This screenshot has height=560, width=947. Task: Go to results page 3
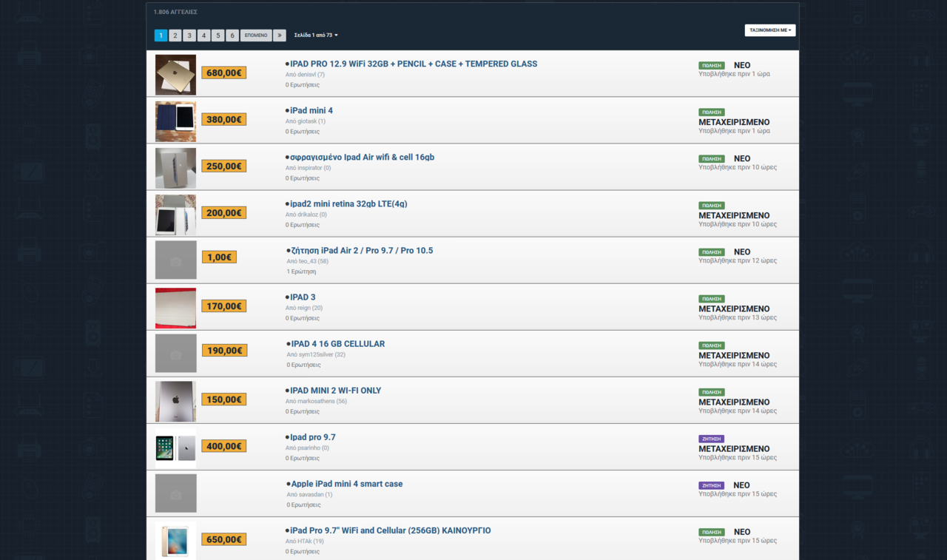(189, 36)
